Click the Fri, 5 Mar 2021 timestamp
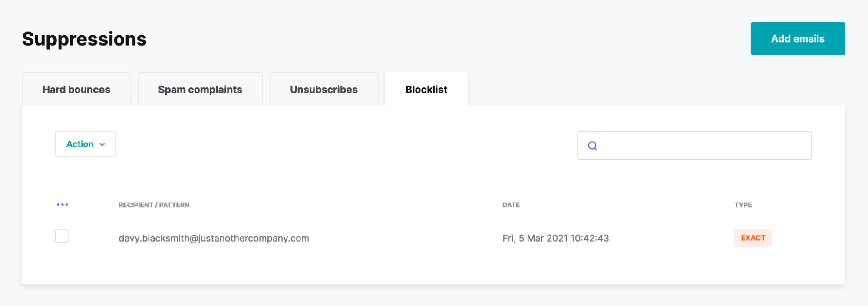Image resolution: width=868 pixels, height=306 pixels. [555, 238]
